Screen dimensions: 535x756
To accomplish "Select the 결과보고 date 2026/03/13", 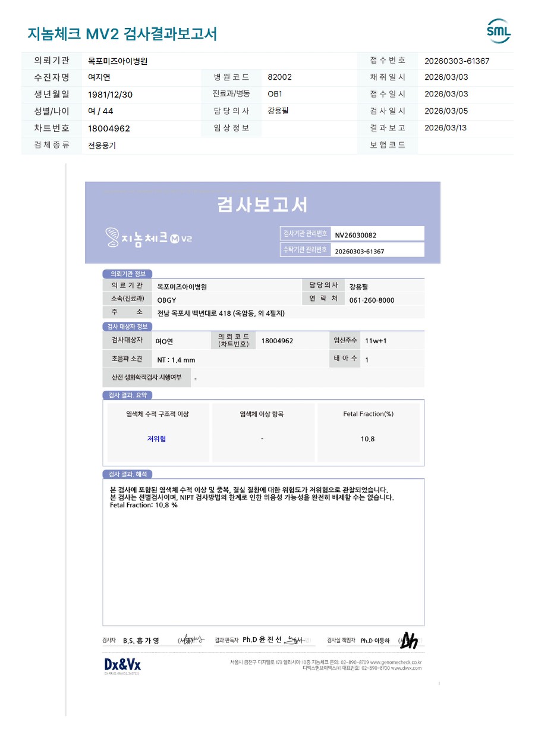I will click(446, 128).
